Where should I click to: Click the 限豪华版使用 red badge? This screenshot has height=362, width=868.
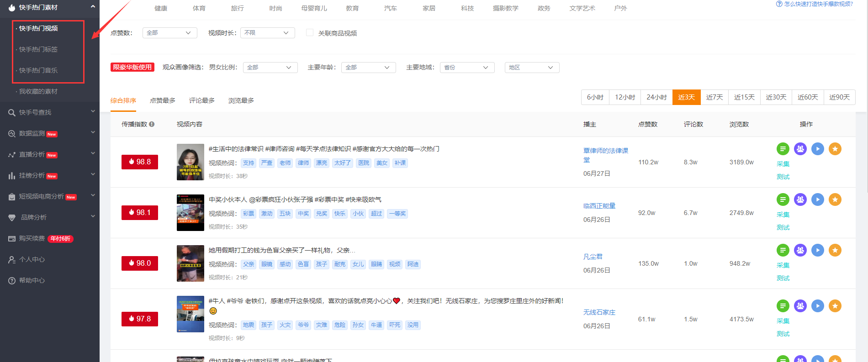pyautogui.click(x=132, y=67)
